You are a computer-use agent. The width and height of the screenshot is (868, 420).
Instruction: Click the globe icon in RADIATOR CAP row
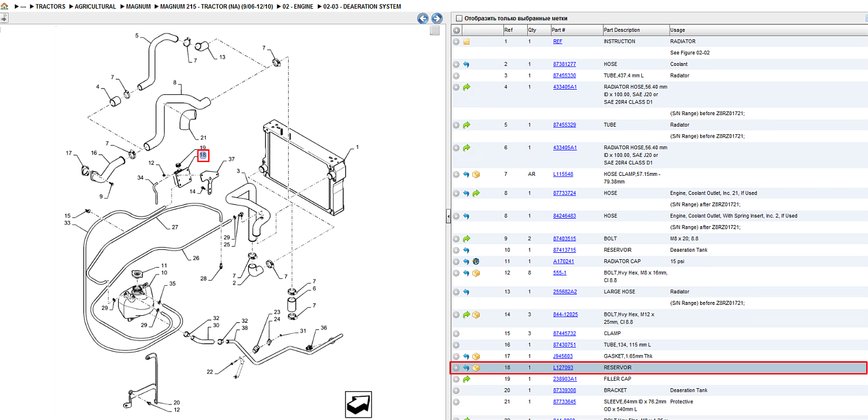coord(476,261)
